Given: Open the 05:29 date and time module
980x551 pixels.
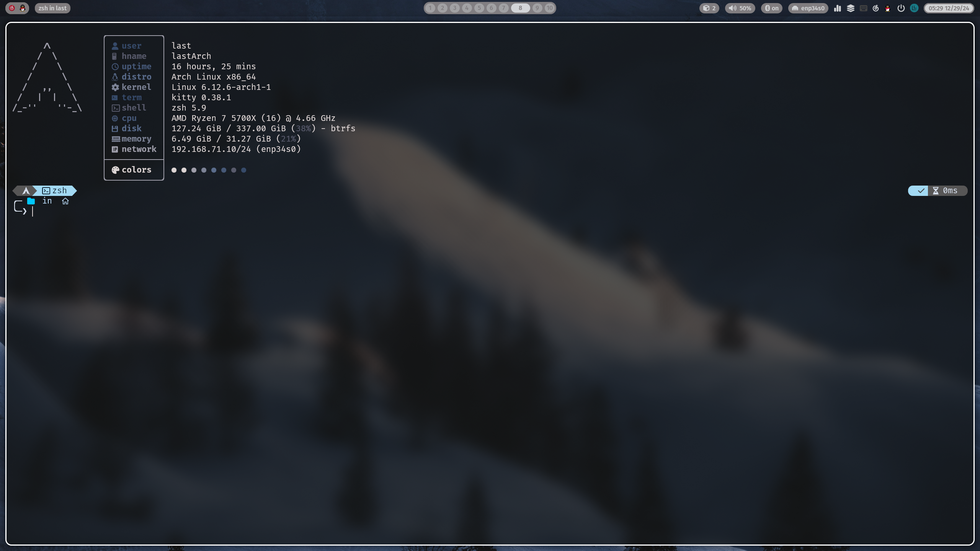Looking at the screenshot, I should (949, 8).
